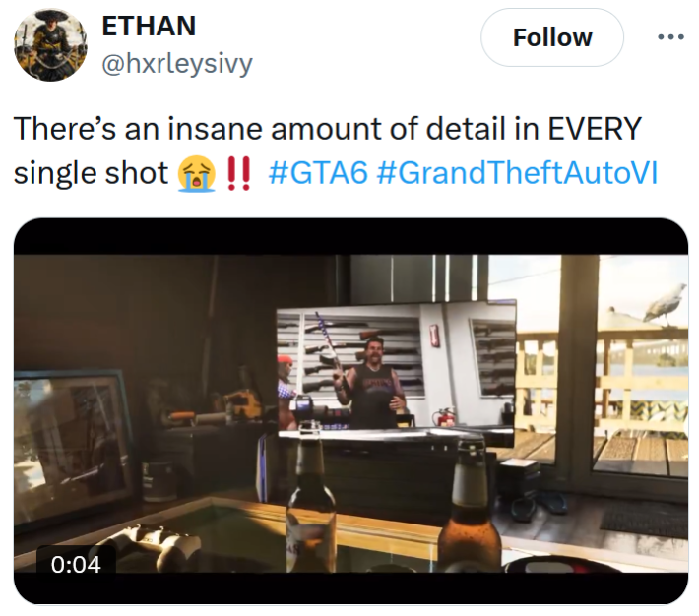Open ETHAN's profile avatar picture

(x=51, y=45)
